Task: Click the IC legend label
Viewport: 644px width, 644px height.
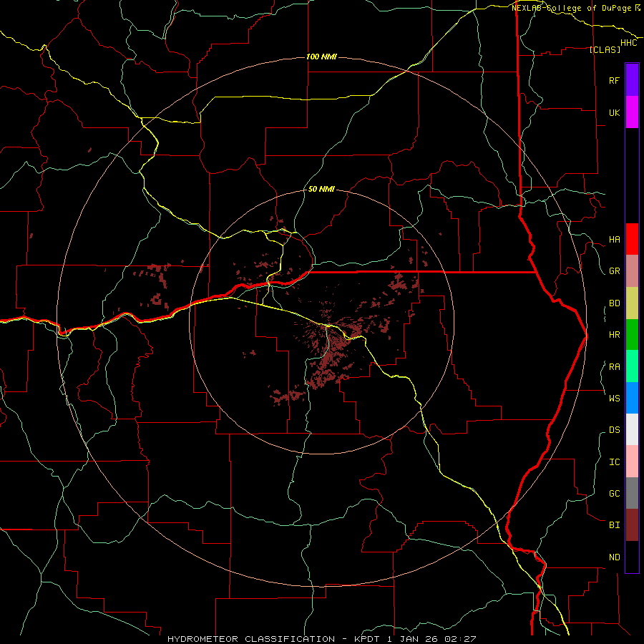Action: [614, 462]
